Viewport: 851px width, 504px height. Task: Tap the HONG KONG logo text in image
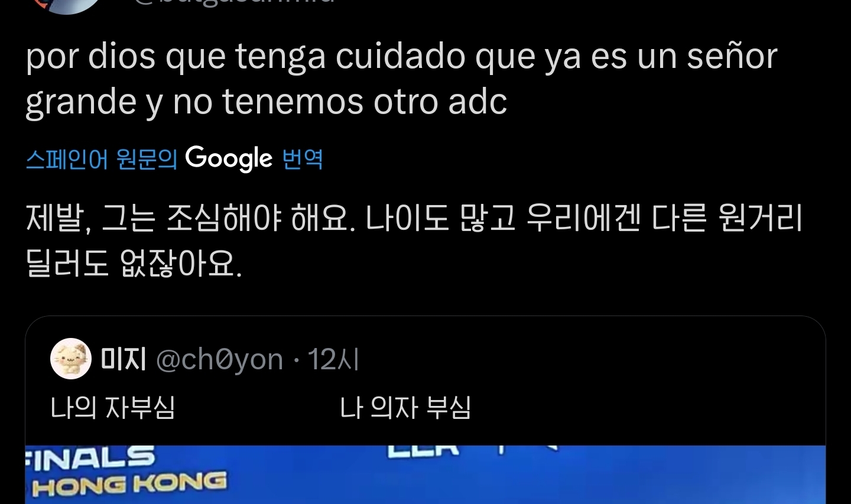click(x=129, y=485)
